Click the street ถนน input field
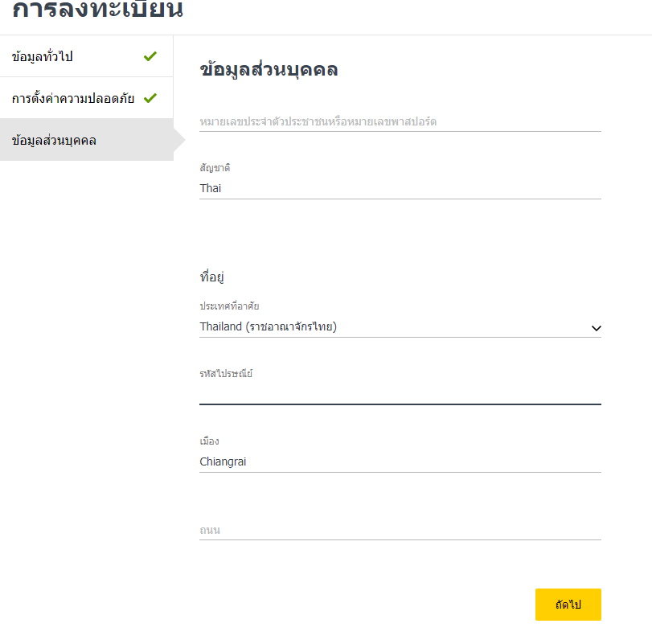The width and height of the screenshot is (652, 644). coord(400,530)
